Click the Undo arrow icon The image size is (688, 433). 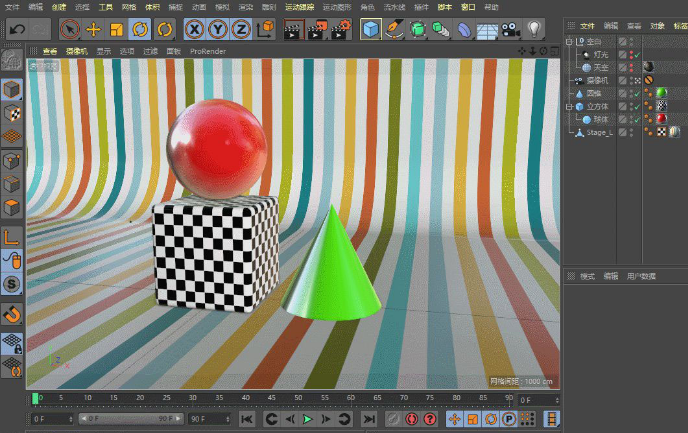pos(17,29)
